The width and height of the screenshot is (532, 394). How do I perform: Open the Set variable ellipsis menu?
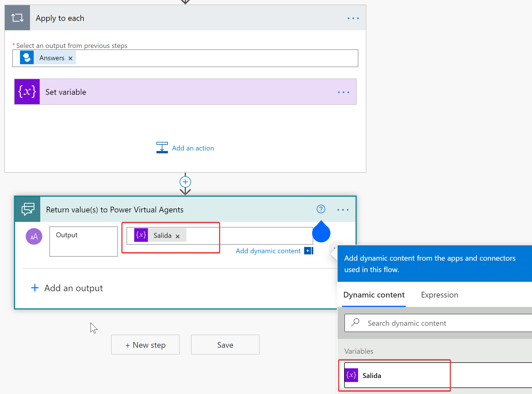pos(343,92)
